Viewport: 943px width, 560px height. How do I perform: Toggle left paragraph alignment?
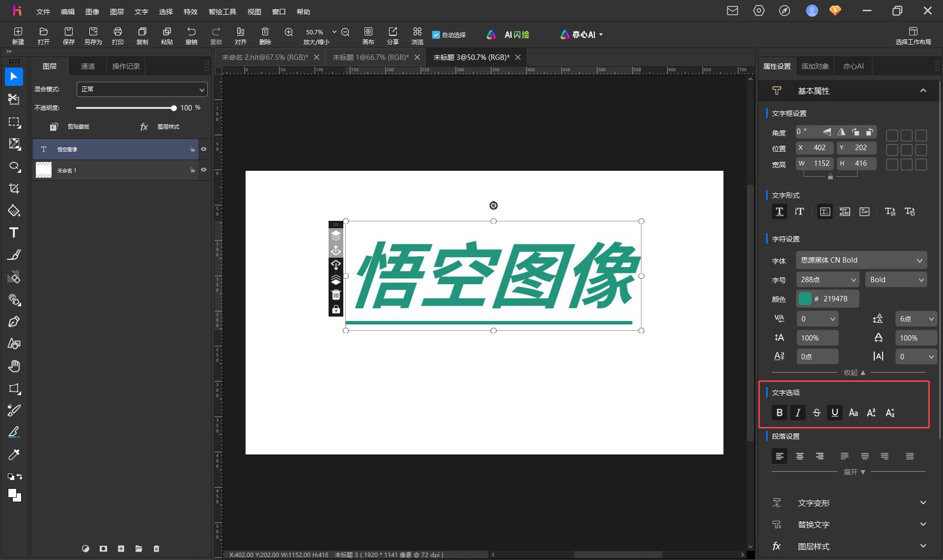(x=779, y=456)
